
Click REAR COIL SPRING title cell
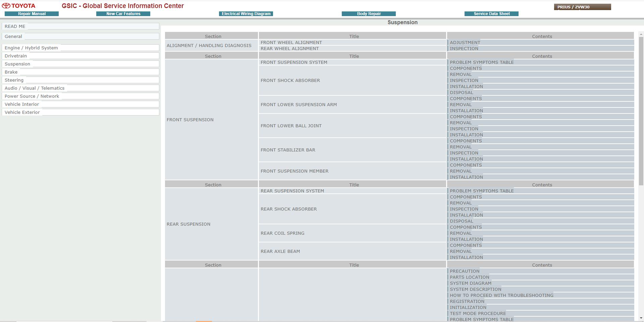(x=352, y=233)
